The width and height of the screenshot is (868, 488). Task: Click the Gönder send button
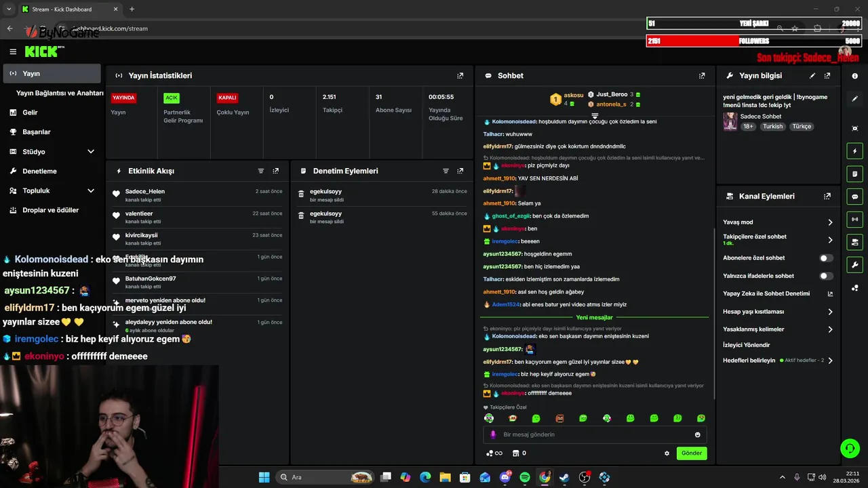pos(692,453)
